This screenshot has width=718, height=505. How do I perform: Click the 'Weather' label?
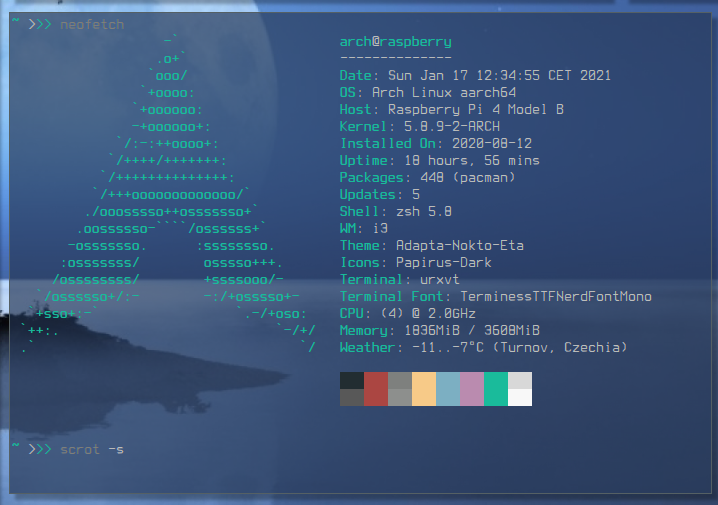[368, 348]
